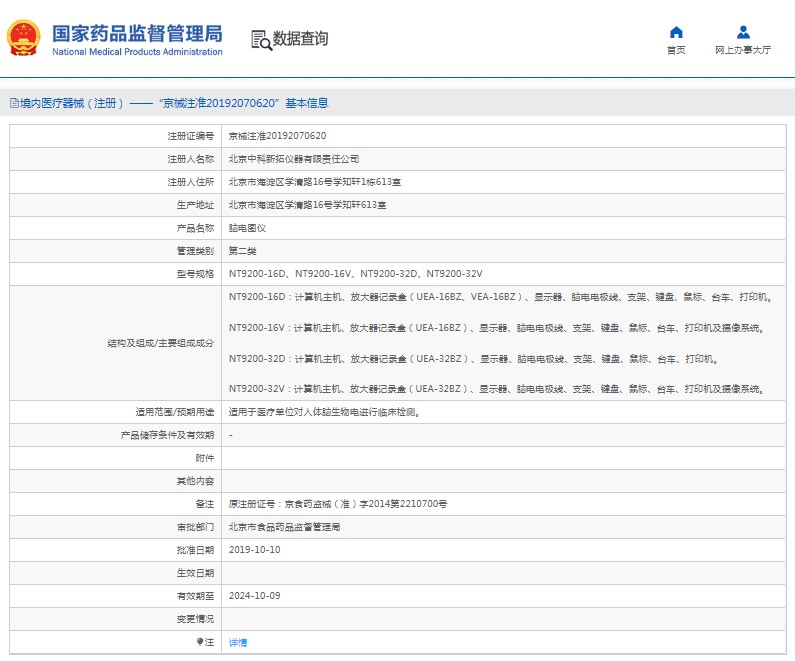Click the 结构及组成/主要组成成分 label
The image size is (795, 661).
pos(161,343)
